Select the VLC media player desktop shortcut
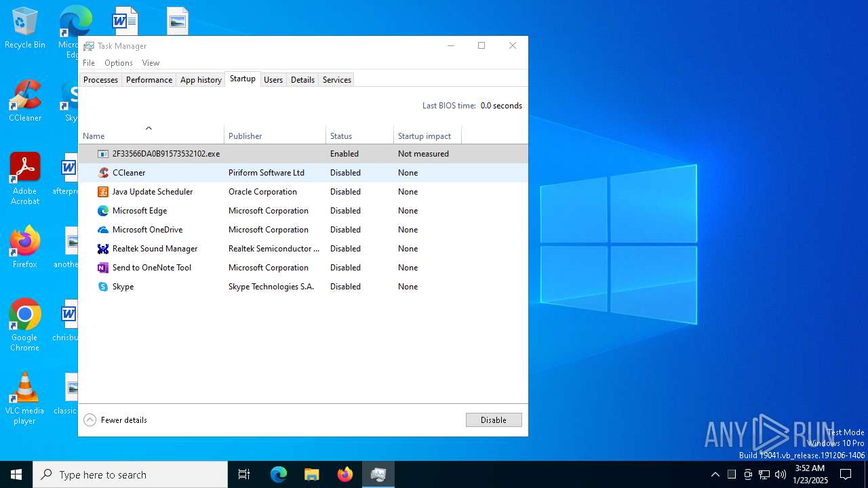 point(25,399)
